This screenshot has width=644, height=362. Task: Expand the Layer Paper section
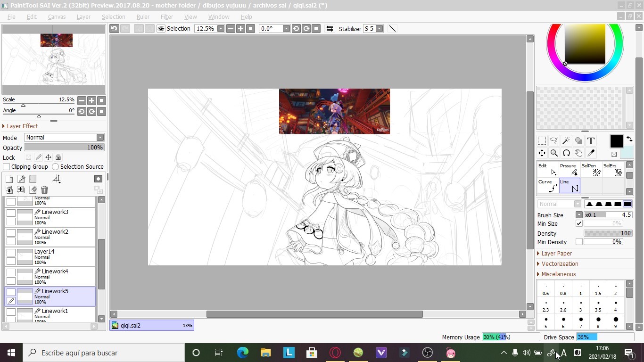click(554, 254)
